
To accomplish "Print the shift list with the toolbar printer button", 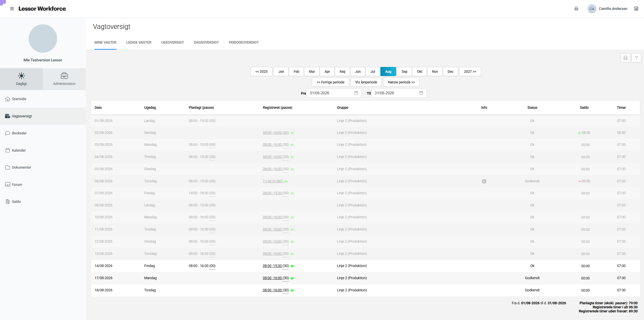I will [625, 58].
